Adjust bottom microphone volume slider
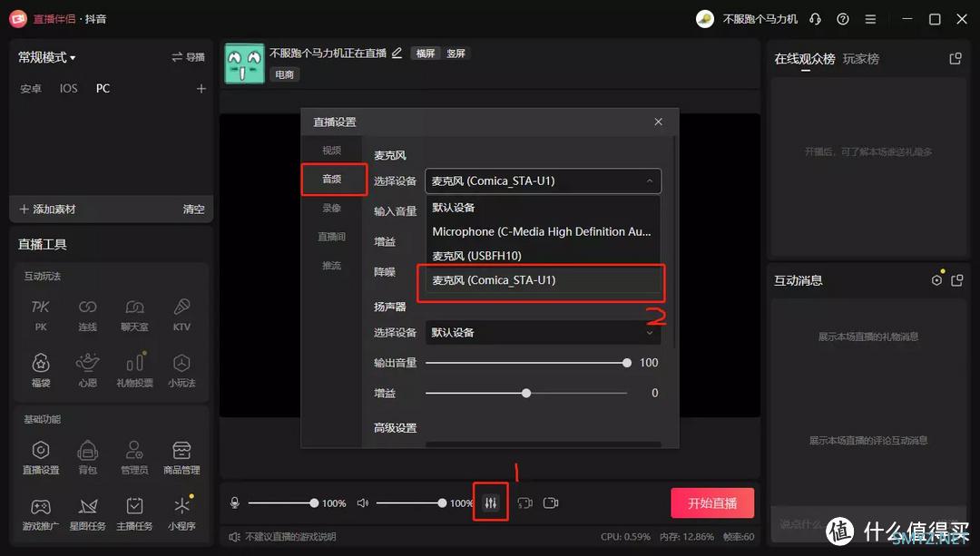980x556 pixels. click(x=283, y=502)
